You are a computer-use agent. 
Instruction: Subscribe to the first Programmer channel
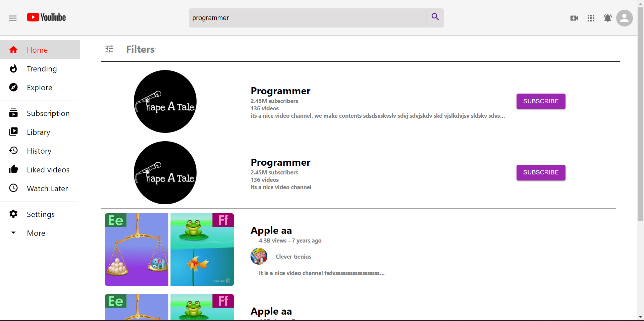click(x=541, y=101)
